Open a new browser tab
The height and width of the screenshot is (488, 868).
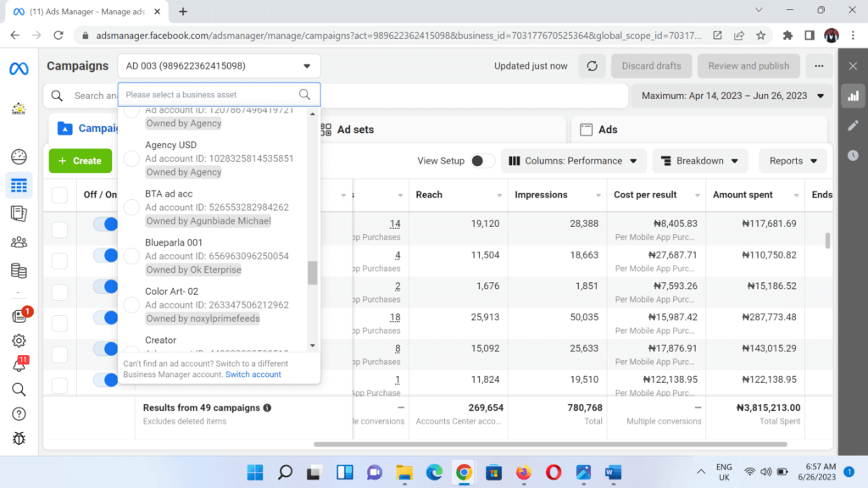pos(183,12)
